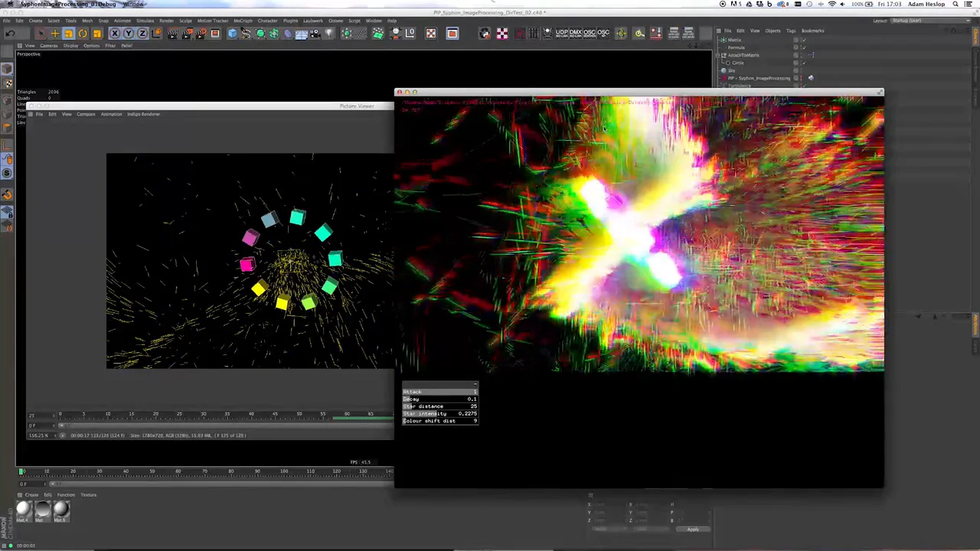The width and height of the screenshot is (980, 551).
Task: Select the Mat.4 material thumbnail
Action: [x=23, y=510]
